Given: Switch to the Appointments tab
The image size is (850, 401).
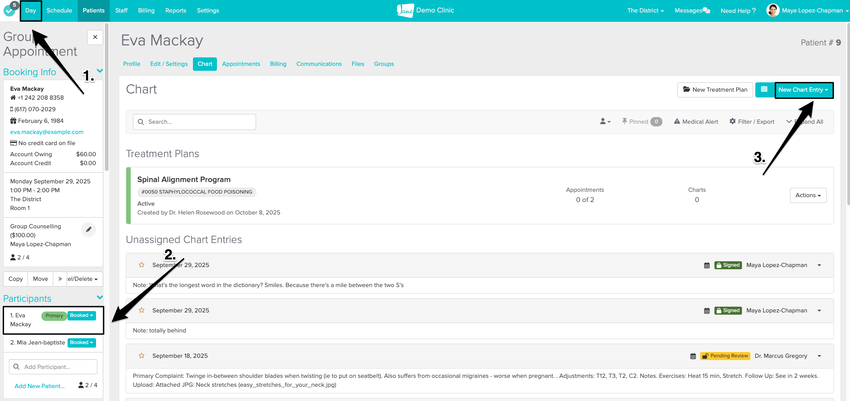Looking at the screenshot, I should [241, 63].
